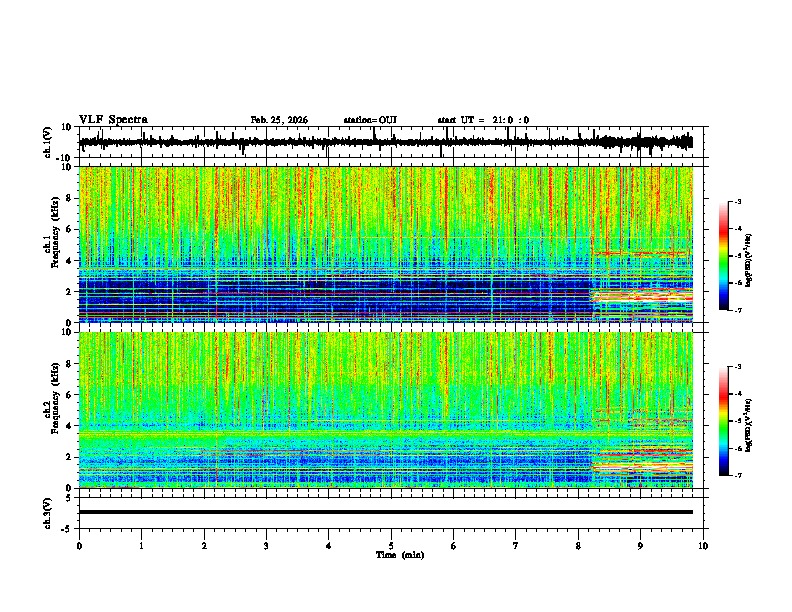This screenshot has height=612, width=792.
Task: Click the "-3" label atop ch.1 colorbar
Action: (737, 201)
